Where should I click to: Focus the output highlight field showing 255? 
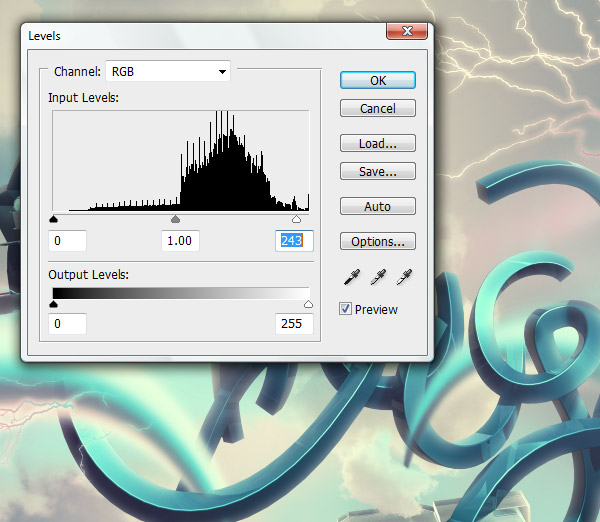click(294, 324)
